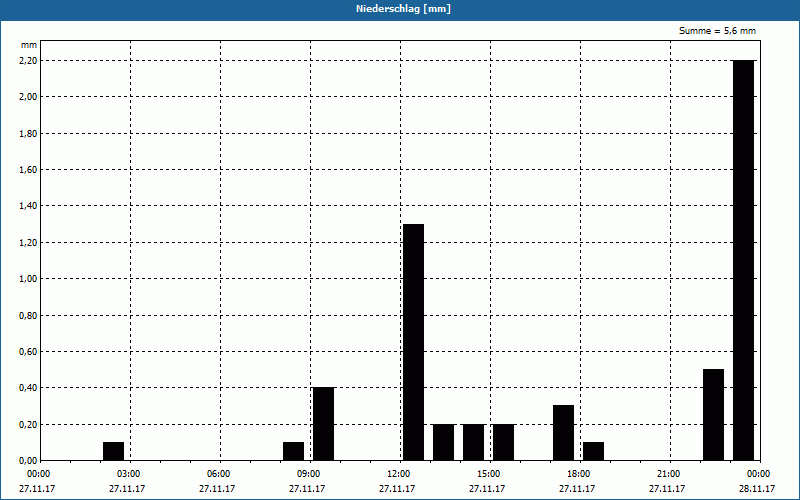
Task: Click the '28.11.17' date label
Action: (757, 489)
